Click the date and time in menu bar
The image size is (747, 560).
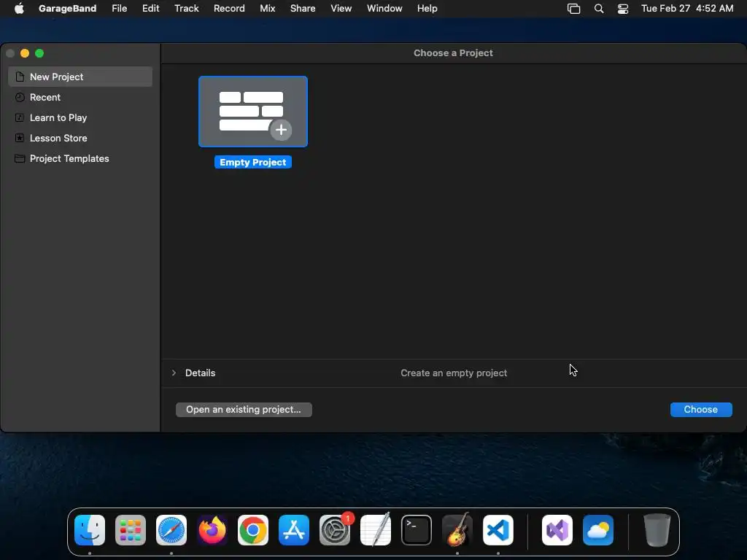[x=687, y=9]
